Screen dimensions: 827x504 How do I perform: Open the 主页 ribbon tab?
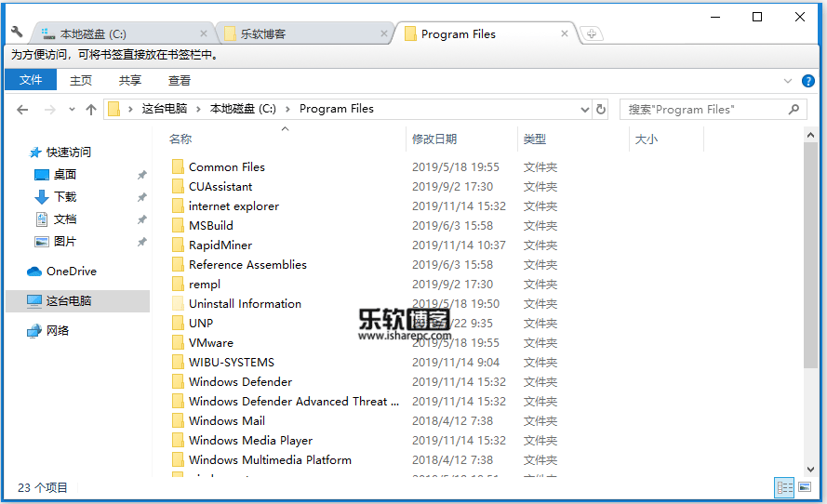coord(81,80)
